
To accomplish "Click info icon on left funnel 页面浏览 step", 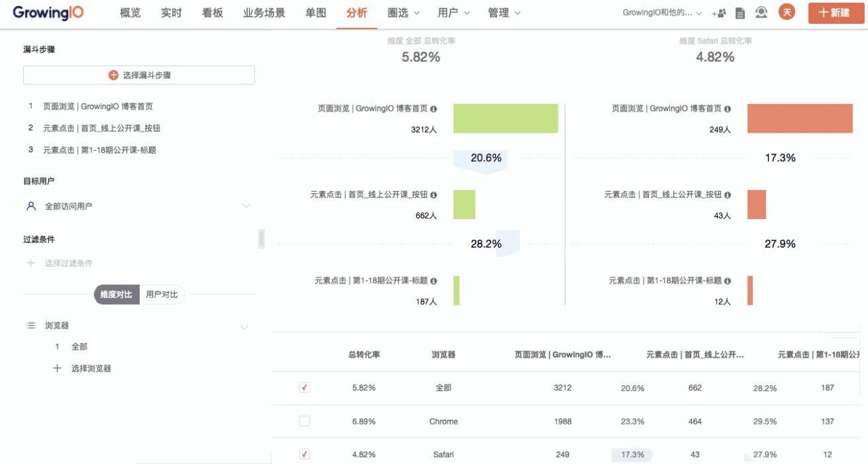I will pos(434,109).
